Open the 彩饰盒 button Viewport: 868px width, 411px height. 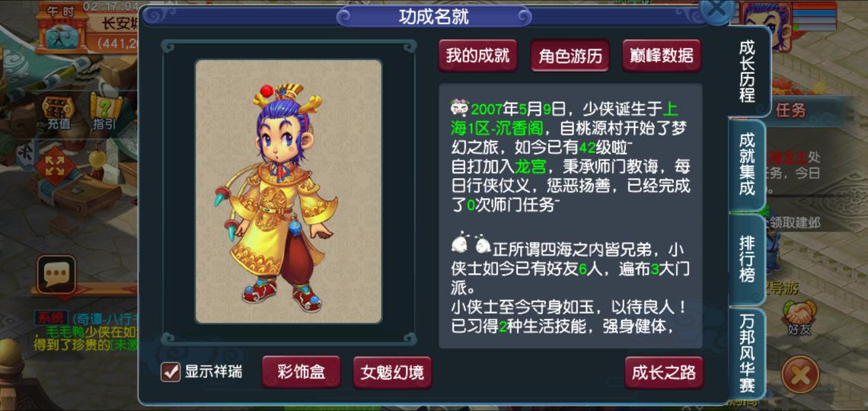302,372
